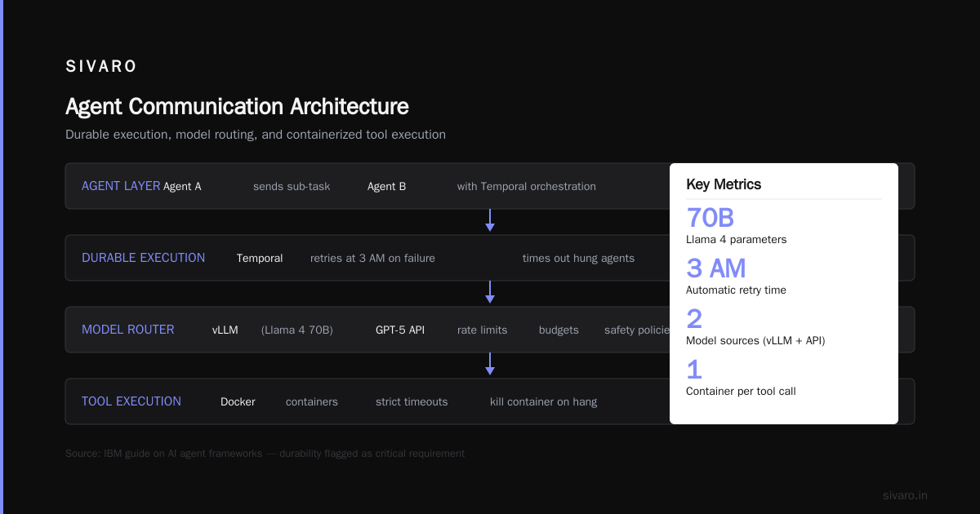Select vLLM in model router row
Screen dimensions: 980x514
click(225, 330)
